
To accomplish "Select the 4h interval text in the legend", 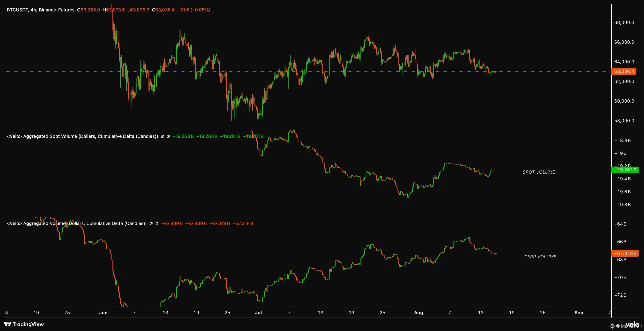I will [x=33, y=10].
